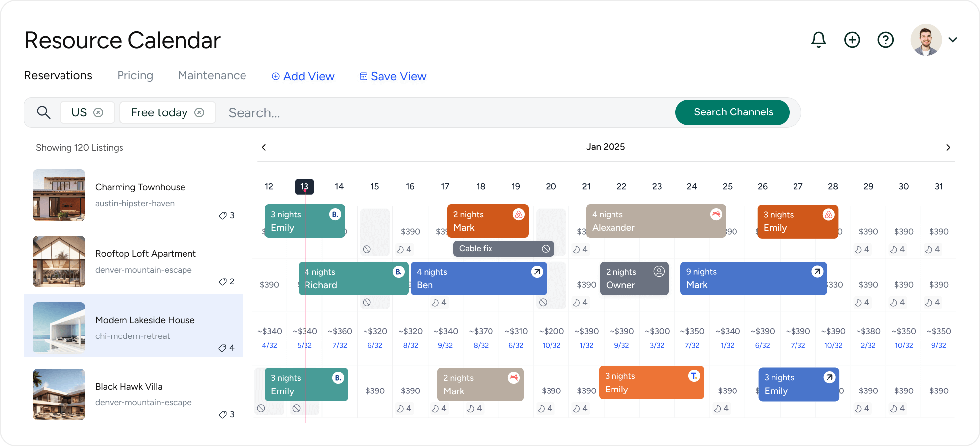Image resolution: width=980 pixels, height=446 pixels.
Task: Click the Add View link
Action: tap(303, 76)
